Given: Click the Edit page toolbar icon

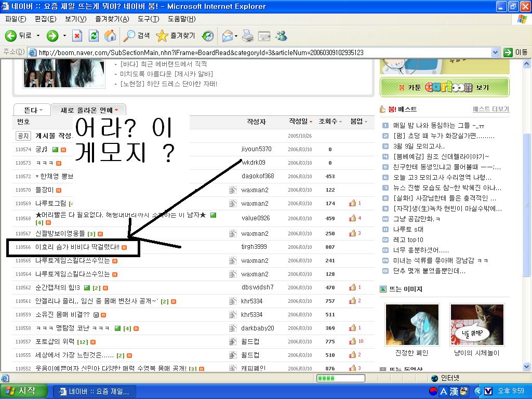Looking at the screenshot, I should pyautogui.click(x=264, y=36).
